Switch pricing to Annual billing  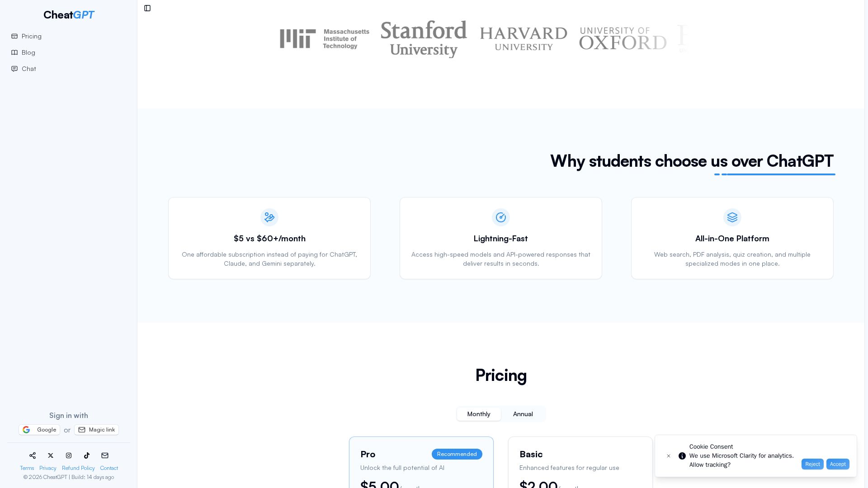point(523,414)
